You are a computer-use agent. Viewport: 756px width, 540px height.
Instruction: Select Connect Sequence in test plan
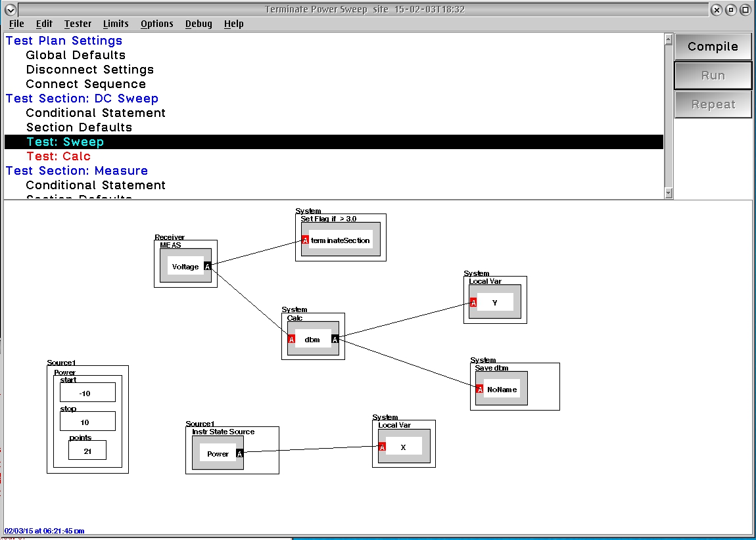(86, 84)
